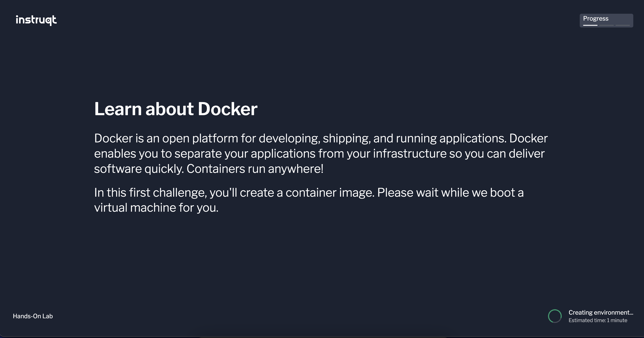This screenshot has width=644, height=338.
Task: Click 'Estimated time: 1 minute' text
Action: pos(598,320)
